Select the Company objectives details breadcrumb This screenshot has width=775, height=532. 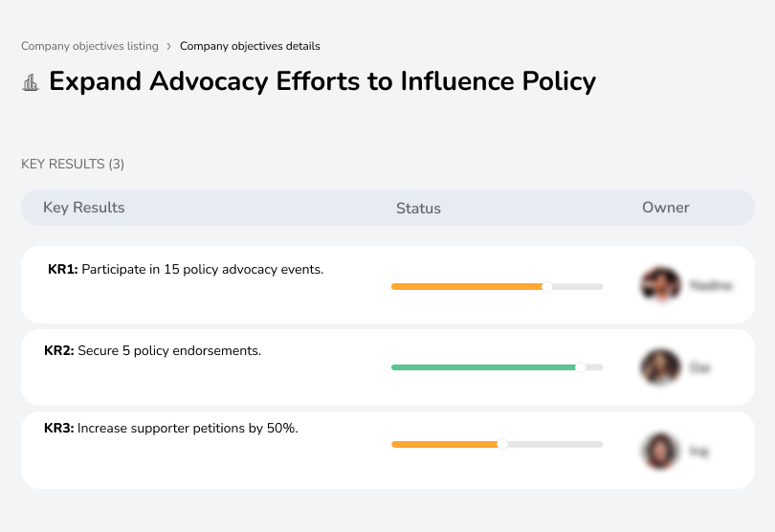[250, 46]
